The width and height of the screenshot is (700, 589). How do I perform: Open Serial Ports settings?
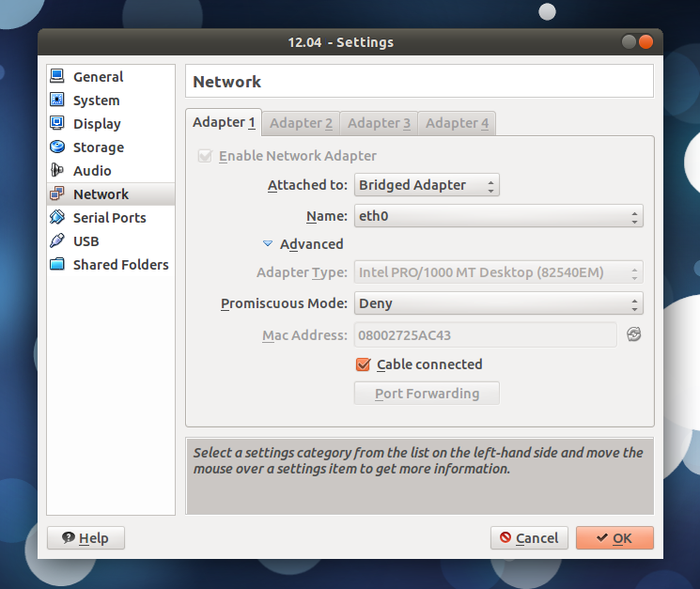[x=111, y=218]
